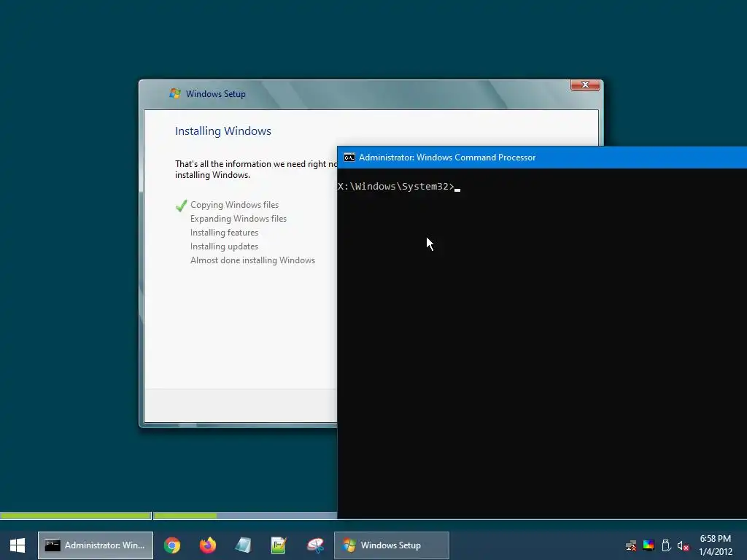Click the USB device tray icon
This screenshot has height=560, width=747.
[x=666, y=545]
